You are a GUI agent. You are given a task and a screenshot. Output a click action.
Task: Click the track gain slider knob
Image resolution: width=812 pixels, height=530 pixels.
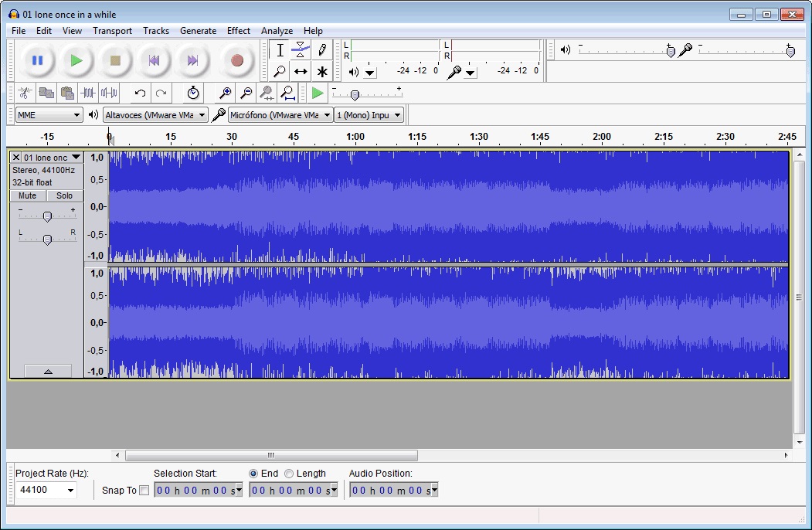(x=47, y=217)
